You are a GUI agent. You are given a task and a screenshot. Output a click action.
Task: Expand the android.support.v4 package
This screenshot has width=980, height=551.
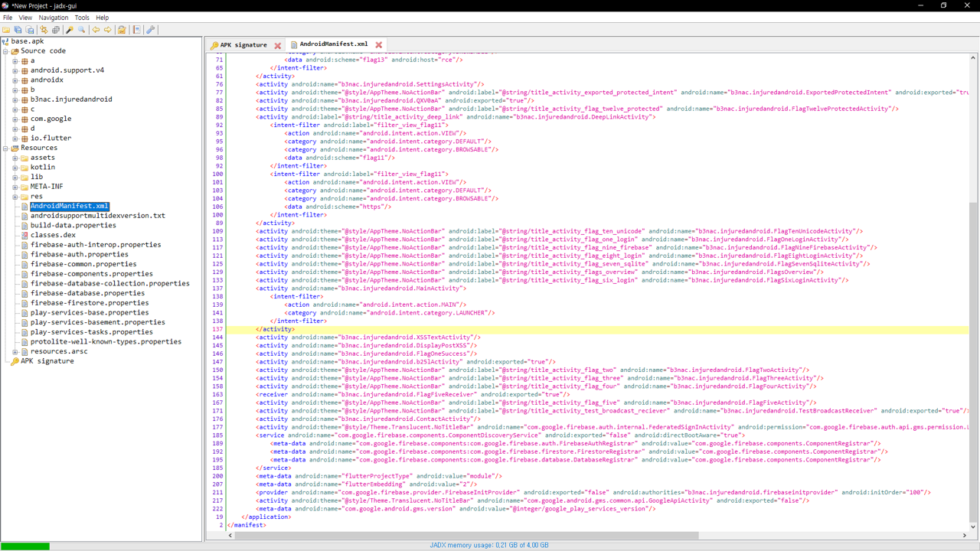(x=15, y=70)
